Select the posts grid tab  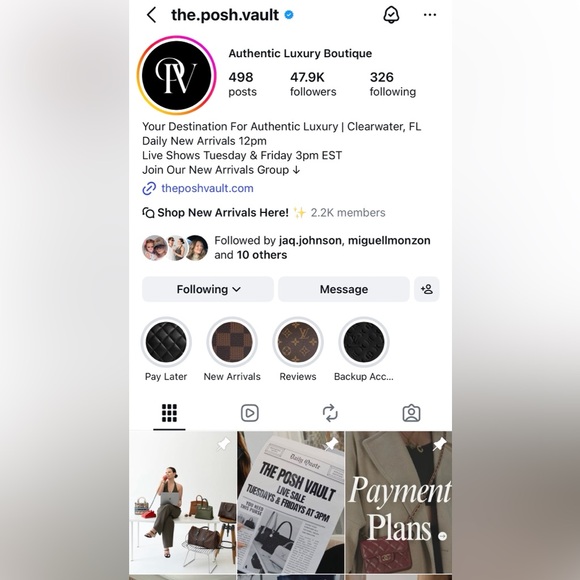169,413
